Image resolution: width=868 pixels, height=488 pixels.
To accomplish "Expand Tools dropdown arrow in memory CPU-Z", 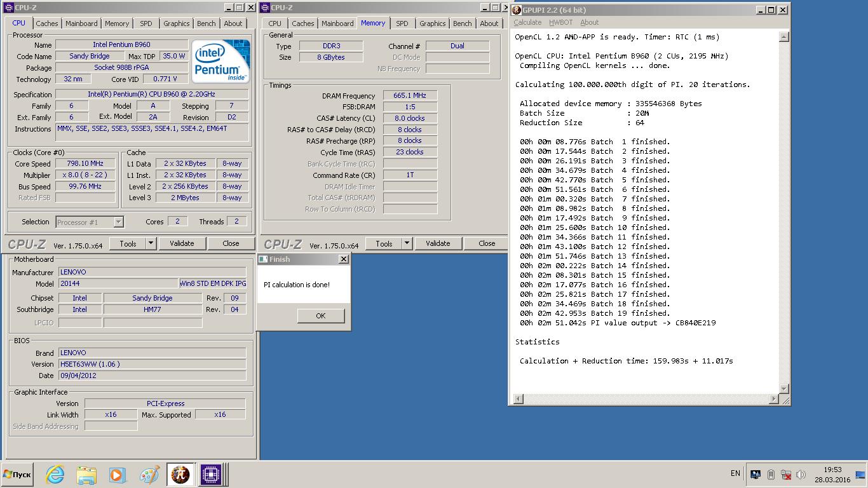I will tap(407, 243).
